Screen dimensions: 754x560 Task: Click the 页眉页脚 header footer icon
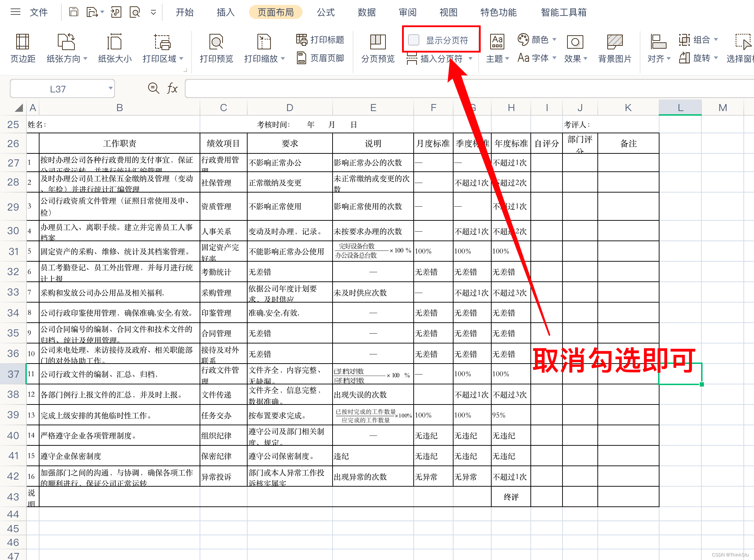click(x=301, y=58)
